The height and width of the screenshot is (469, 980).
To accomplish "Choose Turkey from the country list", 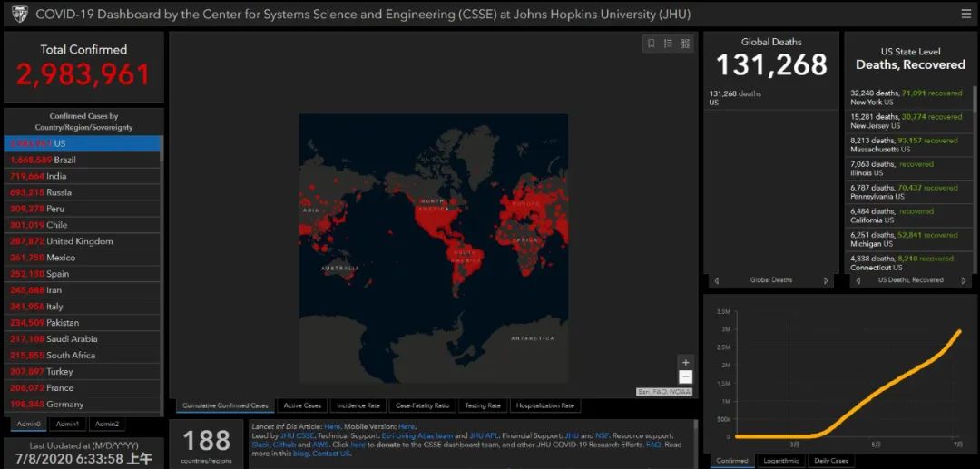I will point(82,371).
